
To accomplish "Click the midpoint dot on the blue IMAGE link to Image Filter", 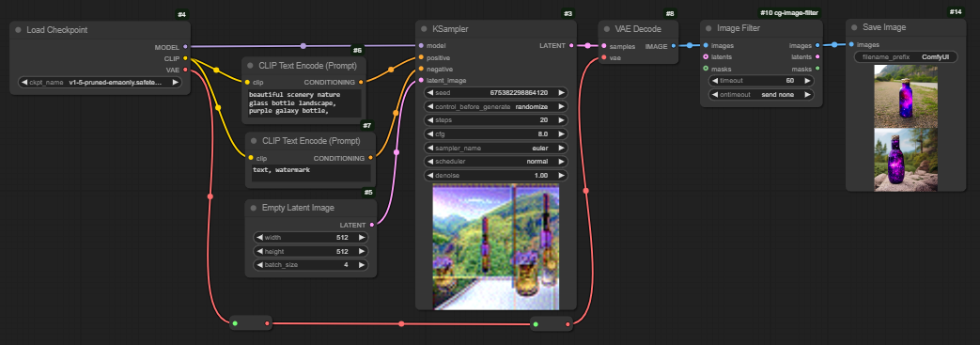I will pos(690,46).
